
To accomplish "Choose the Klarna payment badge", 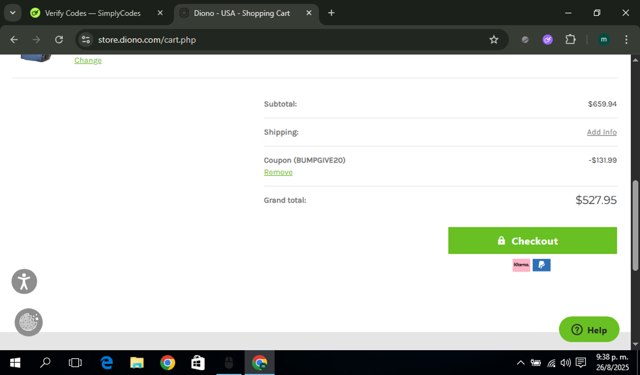I will pos(521,265).
